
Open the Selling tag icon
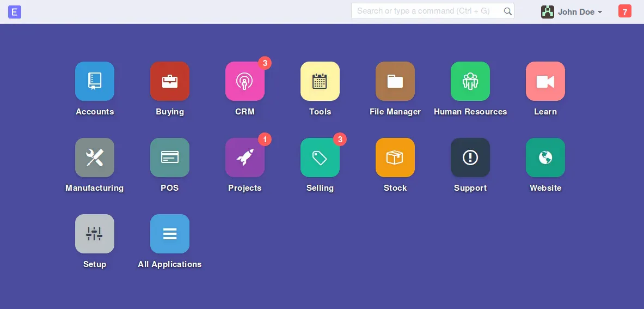320,157
